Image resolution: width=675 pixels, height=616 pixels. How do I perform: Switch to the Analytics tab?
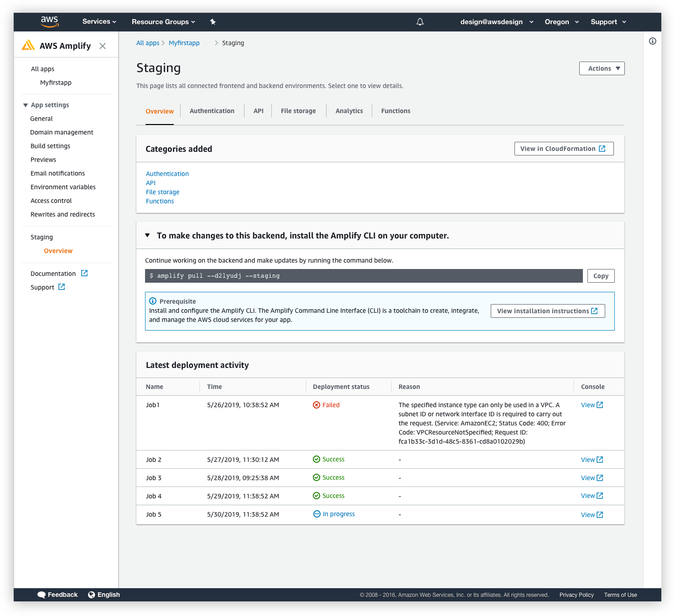pyautogui.click(x=349, y=111)
